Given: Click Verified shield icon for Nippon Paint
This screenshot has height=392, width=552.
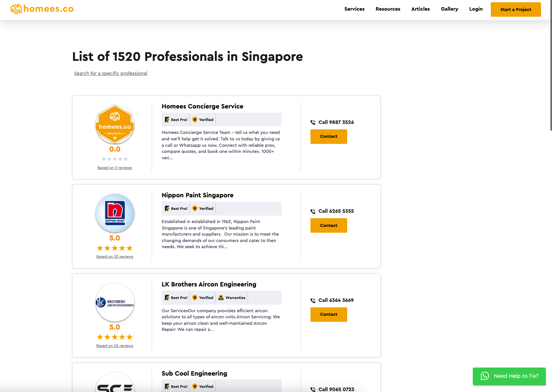Looking at the screenshot, I should point(195,209).
